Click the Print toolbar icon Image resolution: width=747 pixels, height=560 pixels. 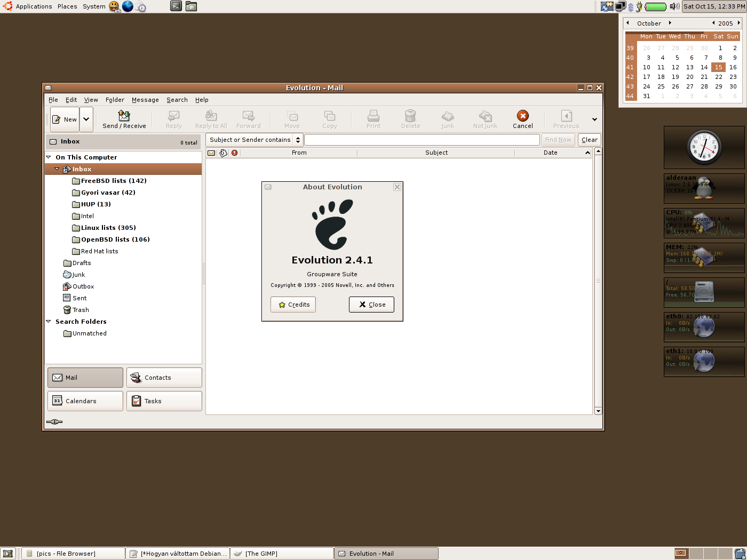click(x=373, y=116)
